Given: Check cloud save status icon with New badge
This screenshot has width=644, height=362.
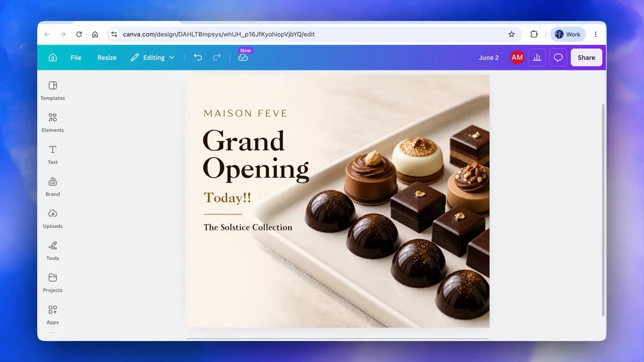Looking at the screenshot, I should [x=244, y=56].
